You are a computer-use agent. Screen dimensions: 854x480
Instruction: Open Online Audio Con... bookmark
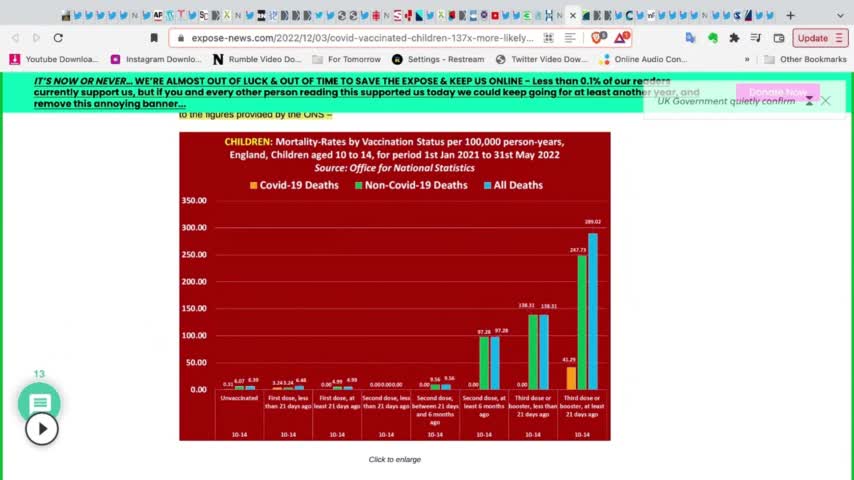coord(643,59)
